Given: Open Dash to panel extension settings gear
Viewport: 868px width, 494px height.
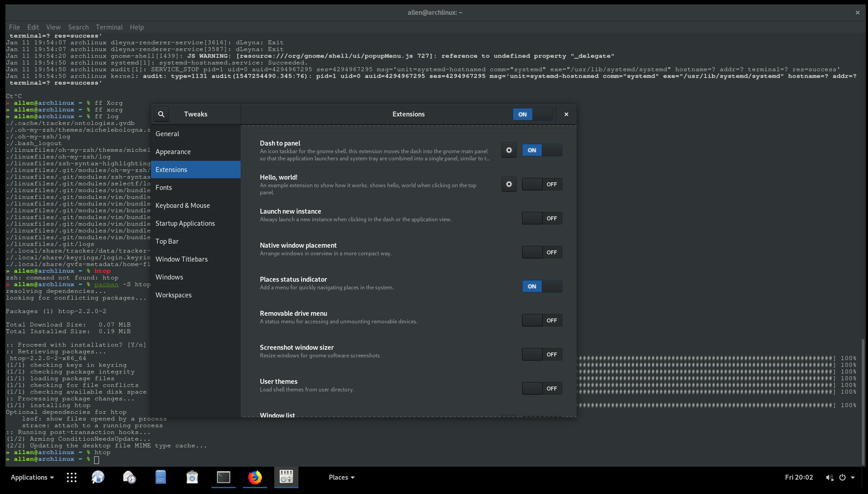Looking at the screenshot, I should click(x=509, y=150).
